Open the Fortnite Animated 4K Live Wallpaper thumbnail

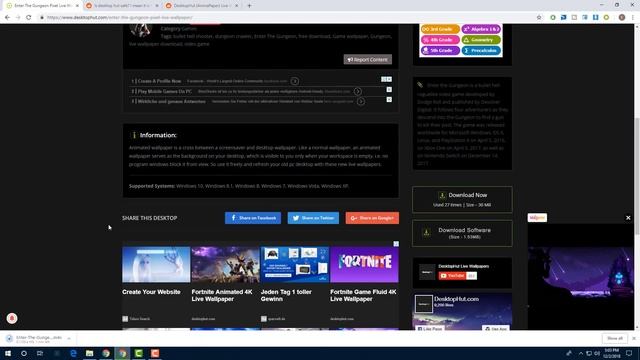(225, 264)
